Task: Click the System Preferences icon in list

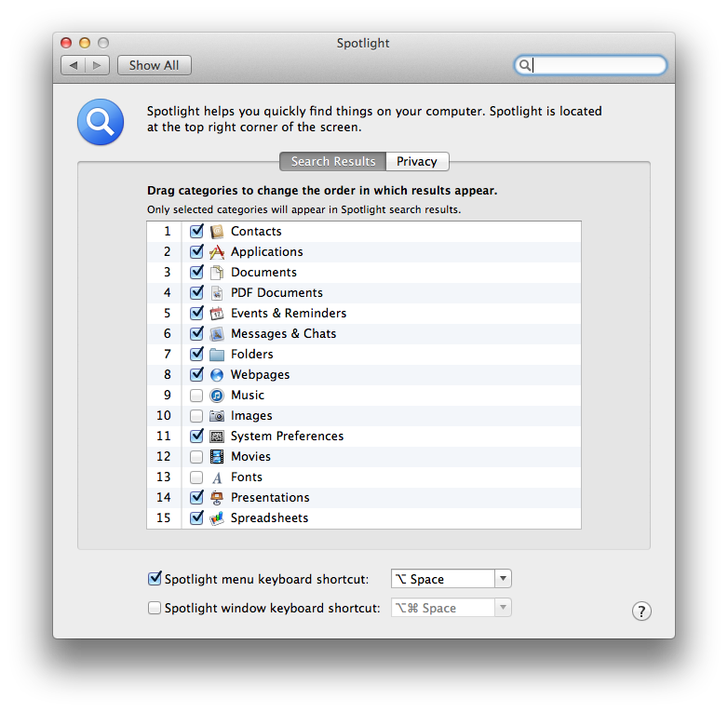Action: pyautogui.click(x=217, y=437)
